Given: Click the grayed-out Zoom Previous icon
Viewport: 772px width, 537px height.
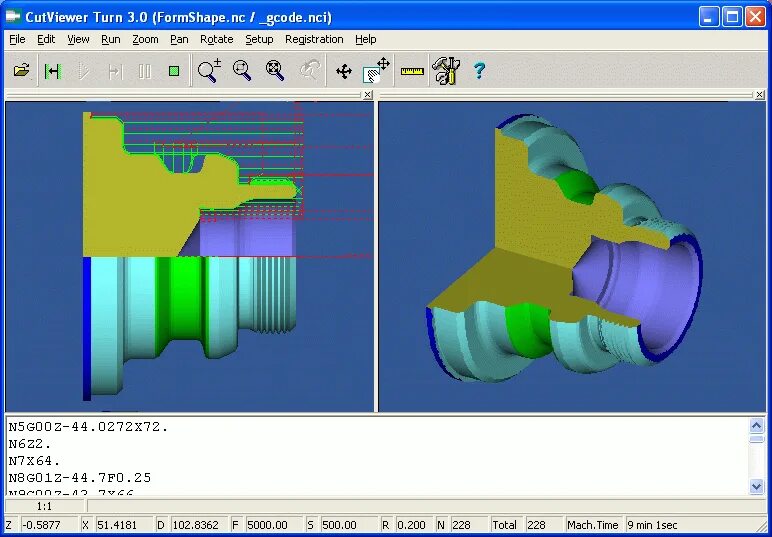Looking at the screenshot, I should pyautogui.click(x=309, y=70).
